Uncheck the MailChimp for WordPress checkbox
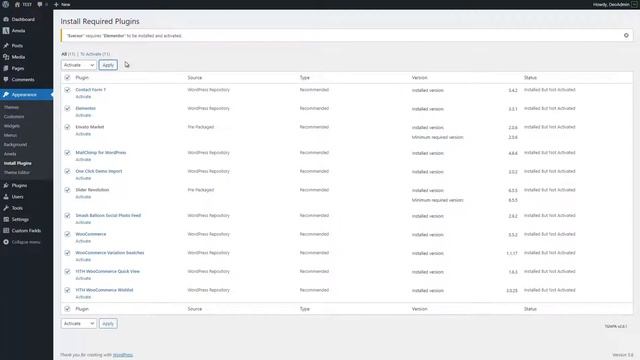 click(x=67, y=153)
